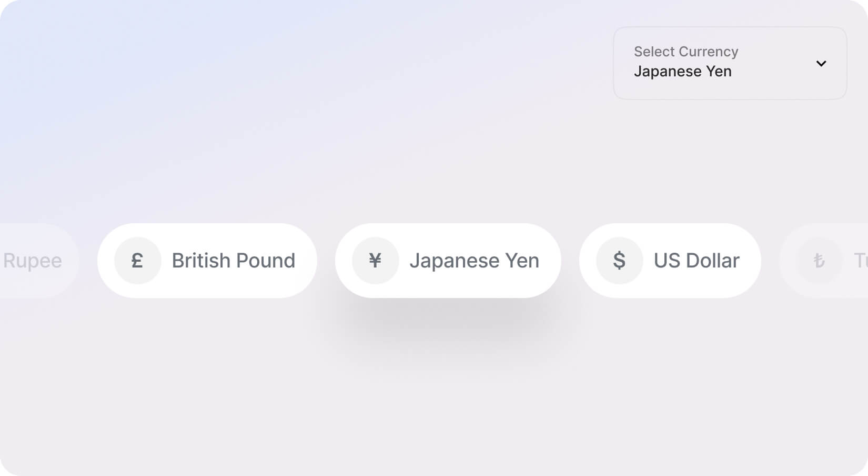Choose the US Dollar text label

click(696, 261)
